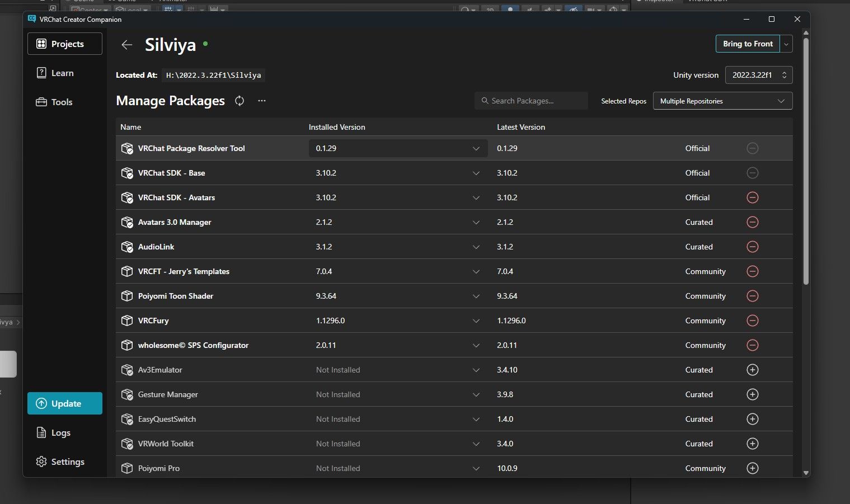Open version dropdown for Avatars 3.0 Manager
Screen dimensions: 850x504
click(398, 222)
